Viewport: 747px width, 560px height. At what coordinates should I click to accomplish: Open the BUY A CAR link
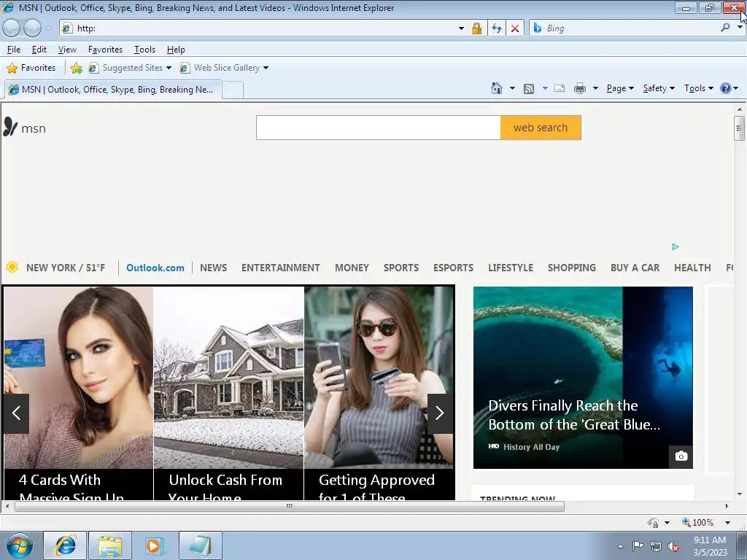pyautogui.click(x=635, y=268)
